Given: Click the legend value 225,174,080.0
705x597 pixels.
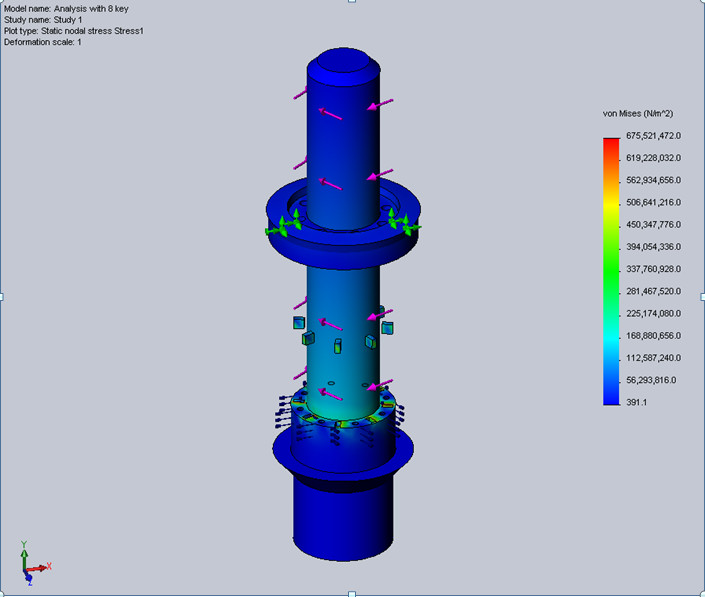Looking at the screenshot, I should coord(653,313).
